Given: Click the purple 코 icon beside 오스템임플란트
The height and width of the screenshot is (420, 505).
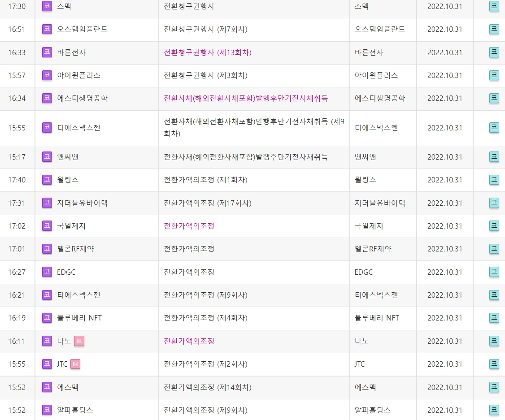Looking at the screenshot, I should click(x=47, y=29).
